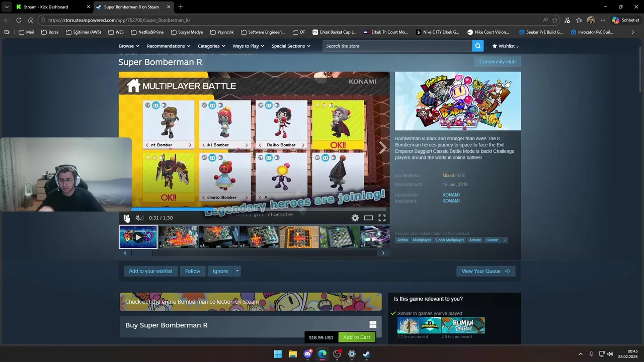Open the Recommendations menu
The height and width of the screenshot is (362, 644).
click(x=169, y=46)
